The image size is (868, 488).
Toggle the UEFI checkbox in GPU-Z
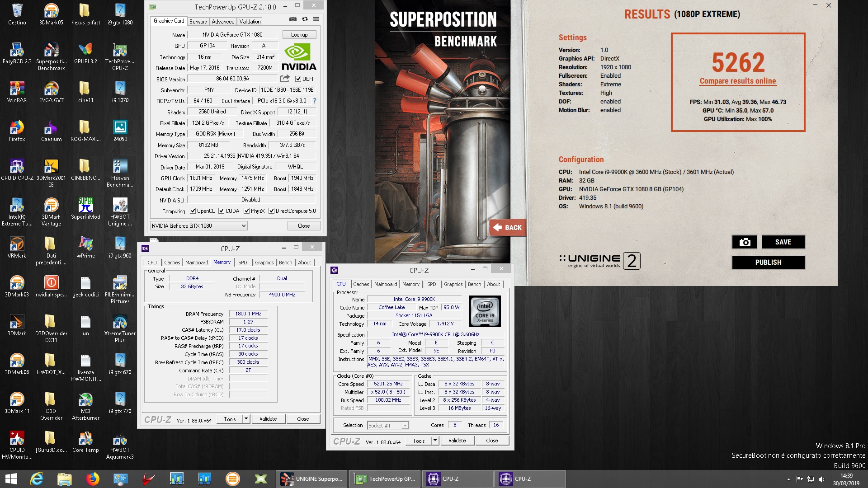point(298,79)
